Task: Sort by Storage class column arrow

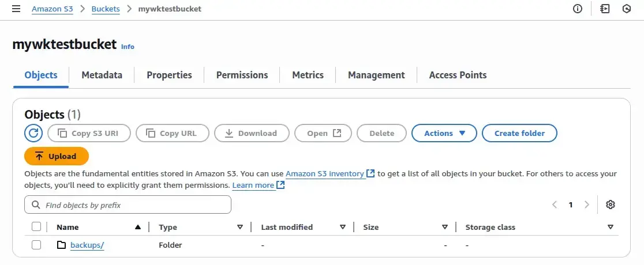Action: (611, 227)
